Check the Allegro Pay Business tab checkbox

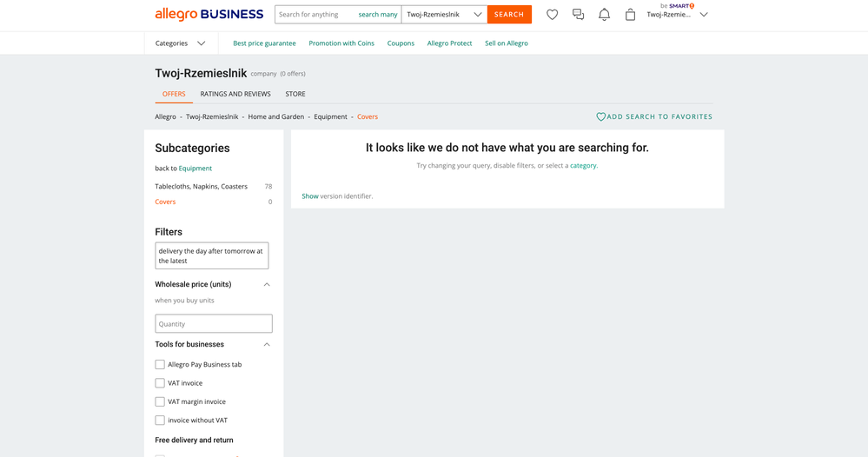[160, 365]
